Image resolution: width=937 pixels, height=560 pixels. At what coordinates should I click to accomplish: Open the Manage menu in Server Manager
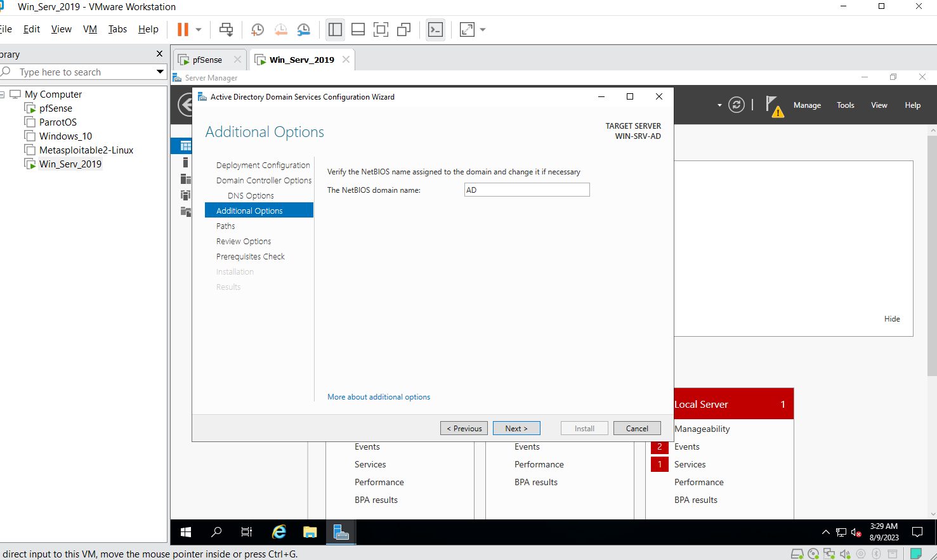click(807, 105)
